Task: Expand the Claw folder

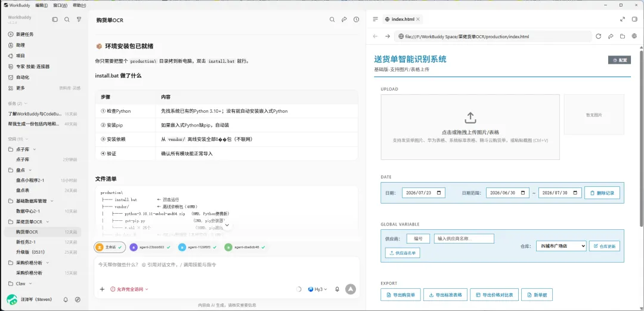Action: pyautogui.click(x=30, y=284)
